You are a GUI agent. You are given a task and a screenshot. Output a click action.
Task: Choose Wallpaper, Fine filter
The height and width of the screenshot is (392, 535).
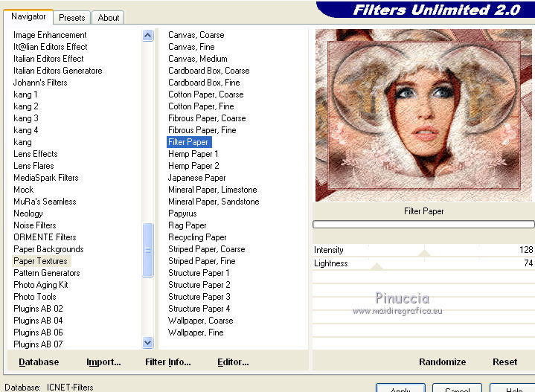(x=196, y=332)
